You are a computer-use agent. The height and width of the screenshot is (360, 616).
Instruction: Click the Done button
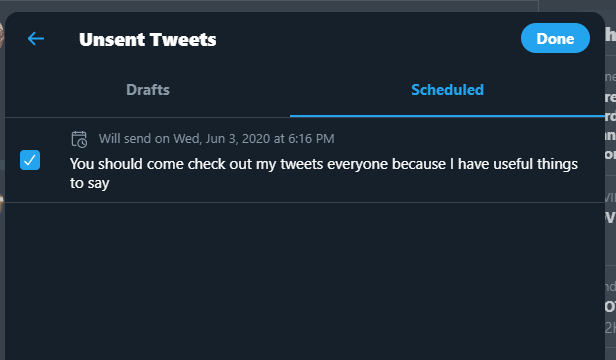[x=555, y=38]
